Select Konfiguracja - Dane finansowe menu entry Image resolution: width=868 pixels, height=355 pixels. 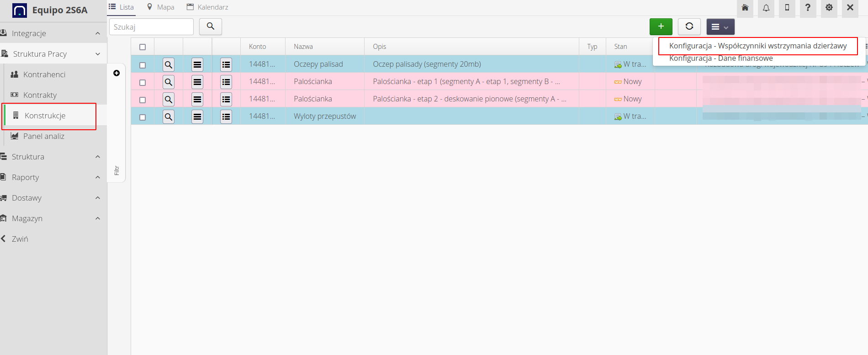[x=721, y=58]
